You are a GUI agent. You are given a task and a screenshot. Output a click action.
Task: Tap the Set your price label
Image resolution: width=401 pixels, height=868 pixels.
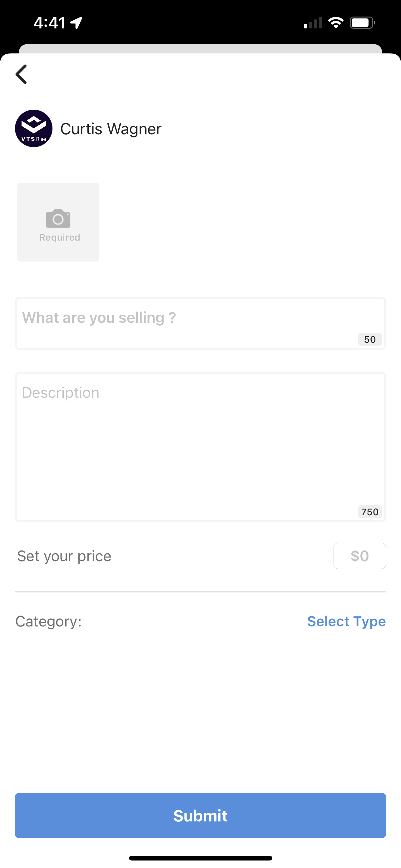point(64,556)
